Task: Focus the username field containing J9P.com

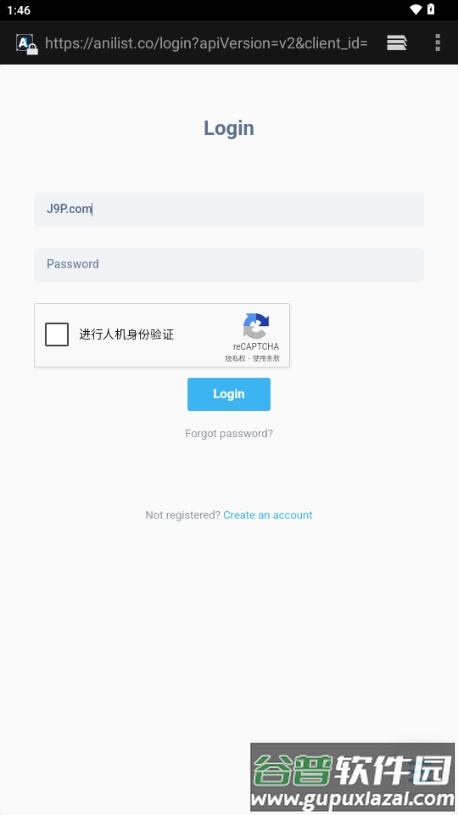Action: (229, 209)
